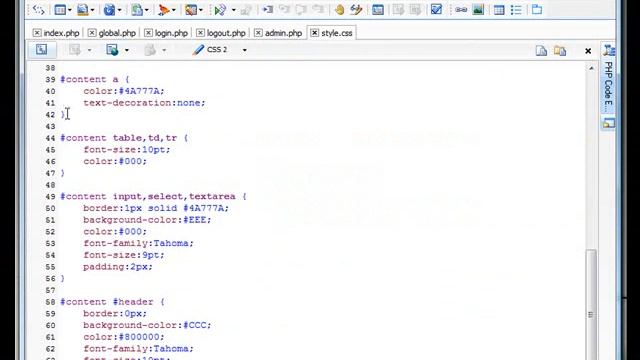Image resolution: width=640 pixels, height=360 pixels.
Task: Open the CSS 2 version dropdown
Action: pos(244,50)
